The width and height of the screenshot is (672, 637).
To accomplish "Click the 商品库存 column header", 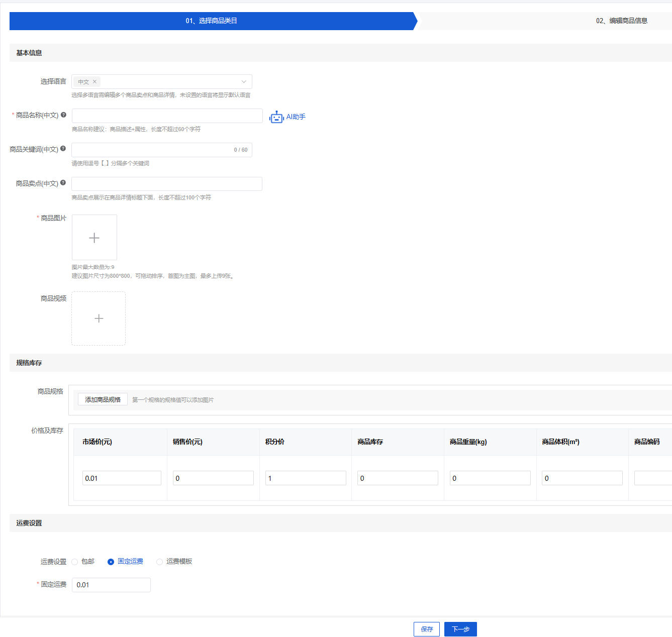I will [x=370, y=442].
